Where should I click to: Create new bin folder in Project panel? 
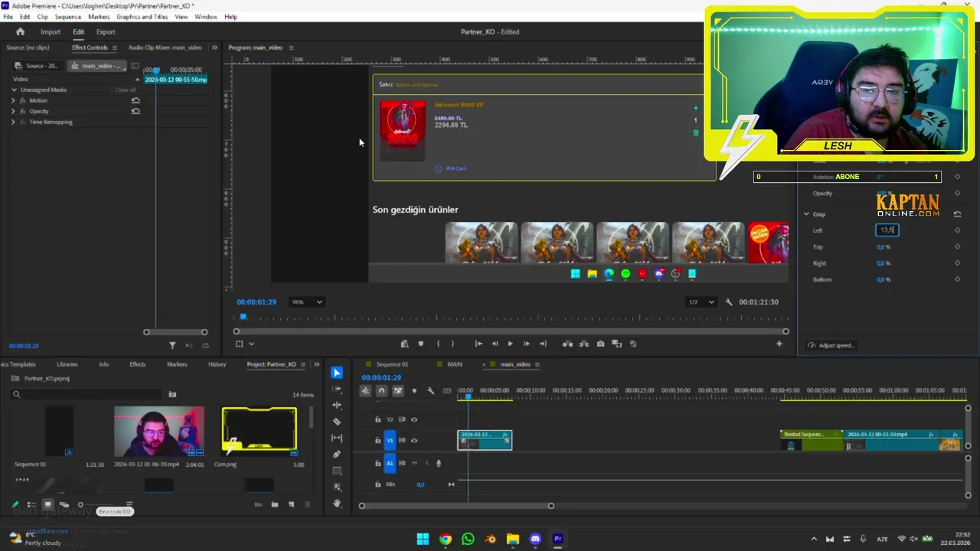pyautogui.click(x=275, y=504)
